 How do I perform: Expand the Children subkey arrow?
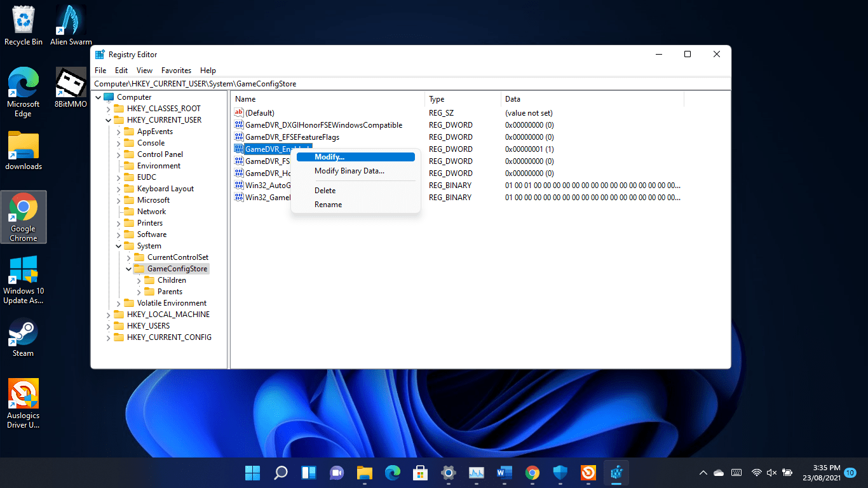coord(139,280)
